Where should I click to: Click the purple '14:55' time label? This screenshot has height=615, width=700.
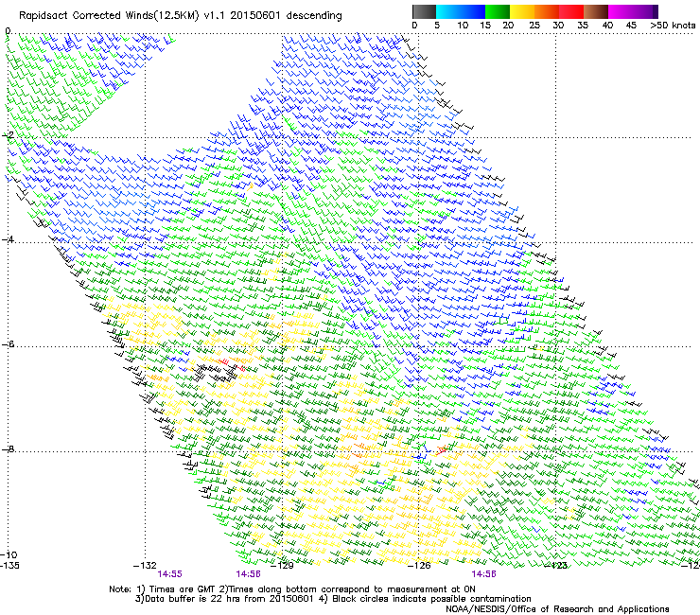click(x=169, y=574)
